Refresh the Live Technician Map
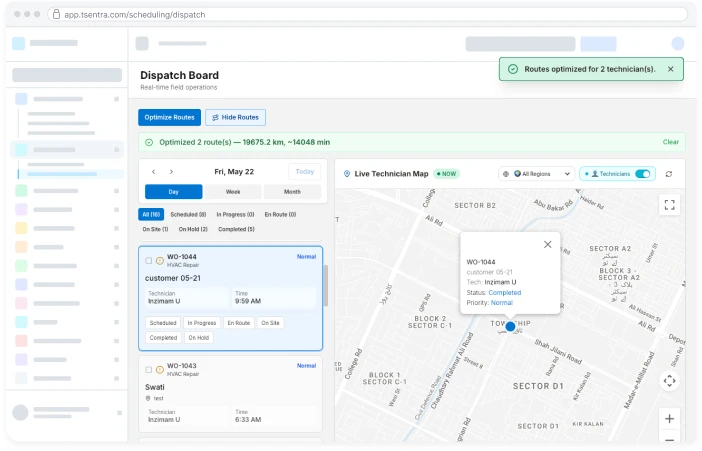Image resolution: width=702 pixels, height=451 pixels. point(669,174)
